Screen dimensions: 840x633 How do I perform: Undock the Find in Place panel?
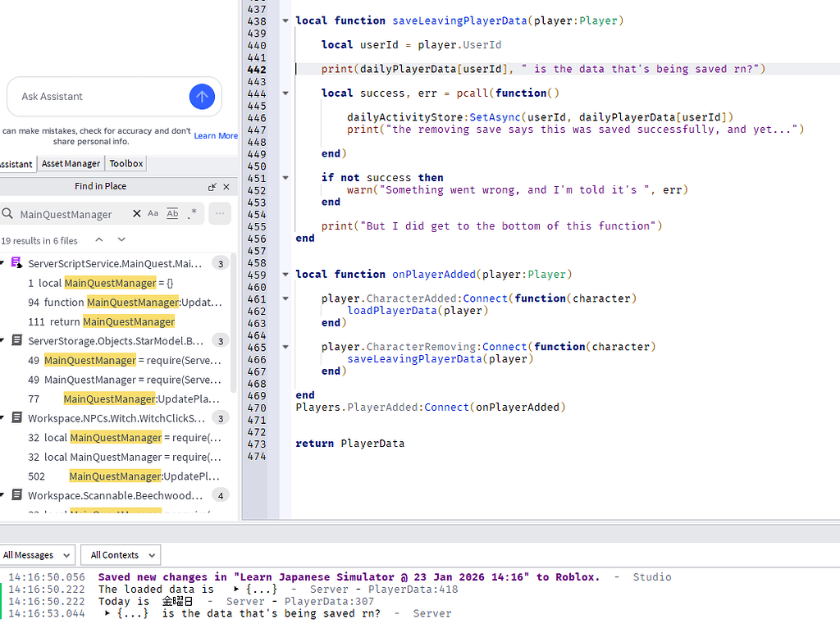coord(211,185)
